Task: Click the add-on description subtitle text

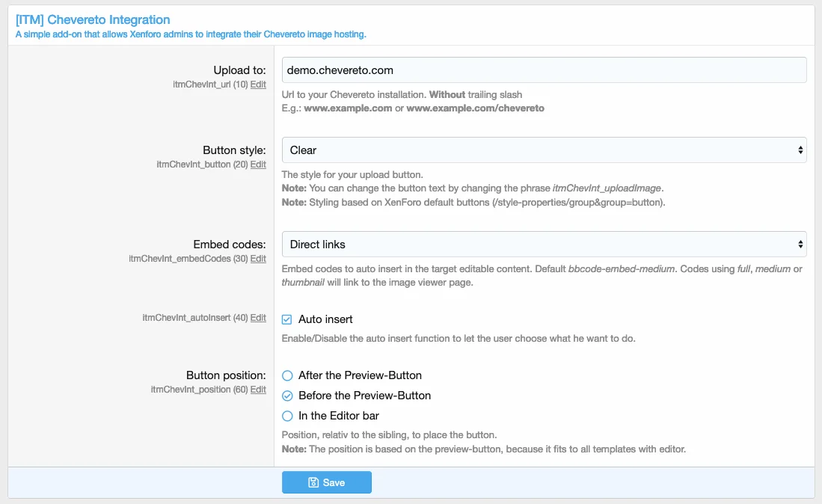Action: [x=191, y=34]
